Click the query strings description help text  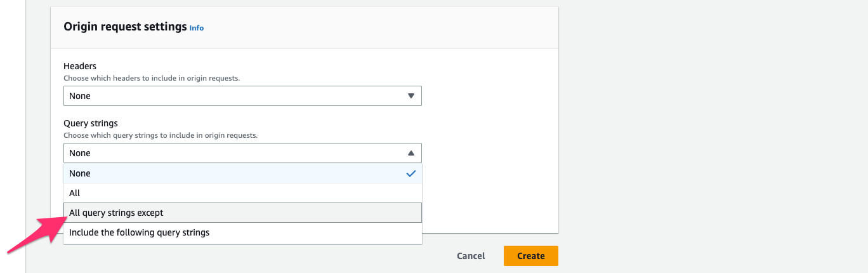(x=160, y=135)
